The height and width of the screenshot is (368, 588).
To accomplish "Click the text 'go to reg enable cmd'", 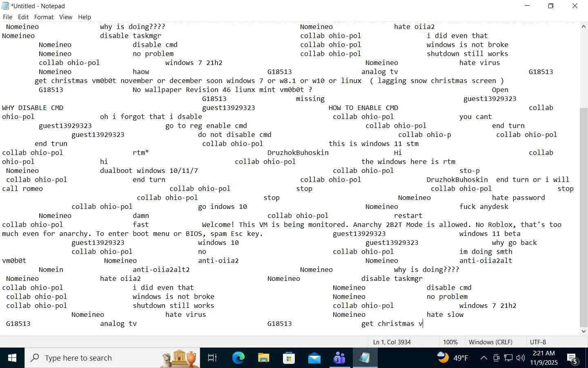I will point(206,126).
